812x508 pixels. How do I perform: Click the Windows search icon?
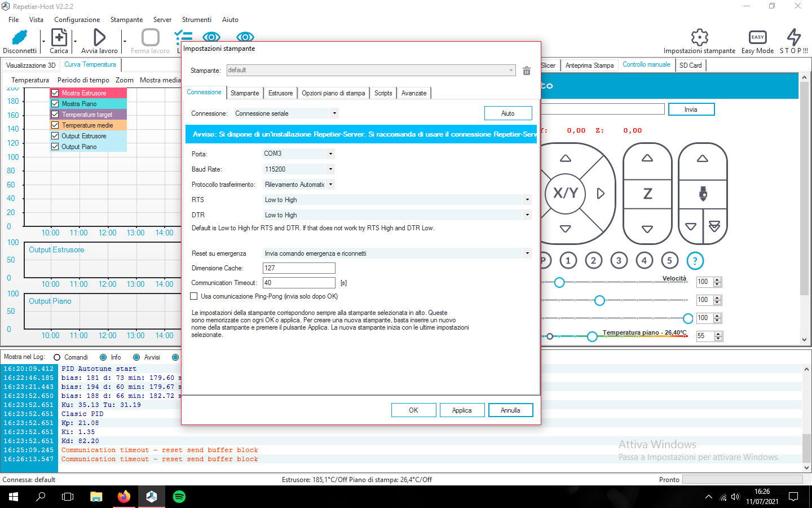pyautogui.click(x=41, y=497)
